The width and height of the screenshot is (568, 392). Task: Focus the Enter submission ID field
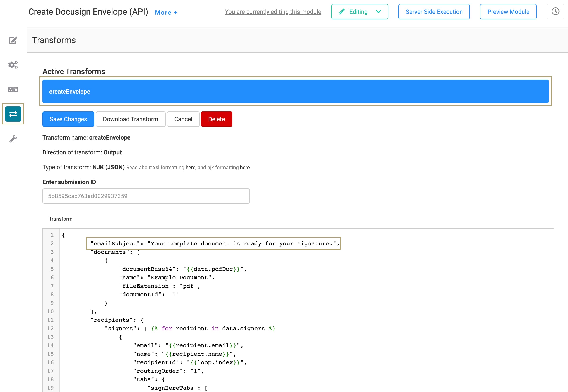coord(146,196)
